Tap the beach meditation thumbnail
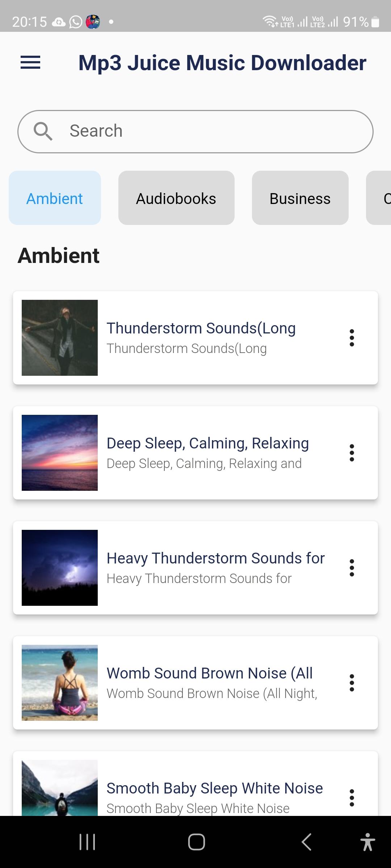The image size is (391, 868). 60,683
